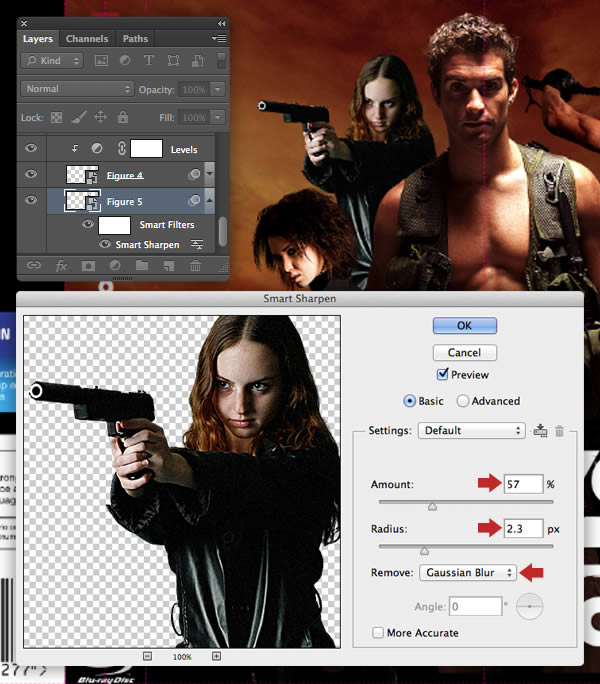Select the Smart Filters mask thumbnail
The height and width of the screenshot is (684, 600).
114,225
